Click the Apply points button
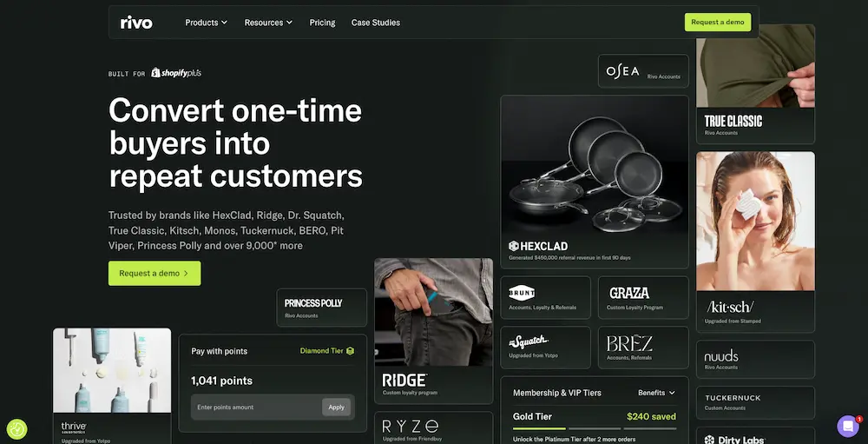This screenshot has height=444, width=868. click(x=336, y=407)
